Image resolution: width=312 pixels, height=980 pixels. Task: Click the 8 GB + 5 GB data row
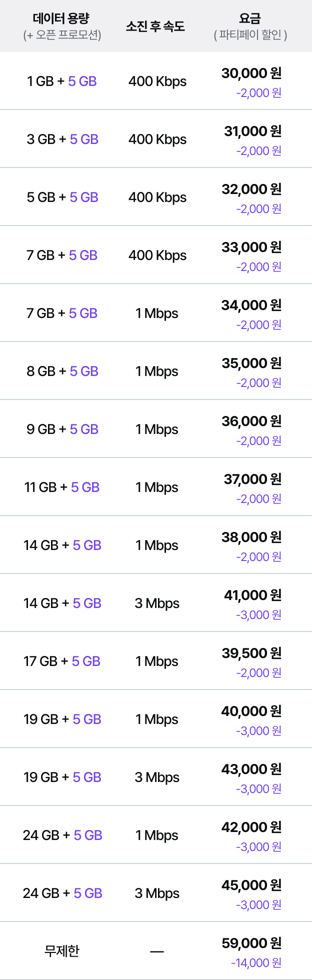156,371
